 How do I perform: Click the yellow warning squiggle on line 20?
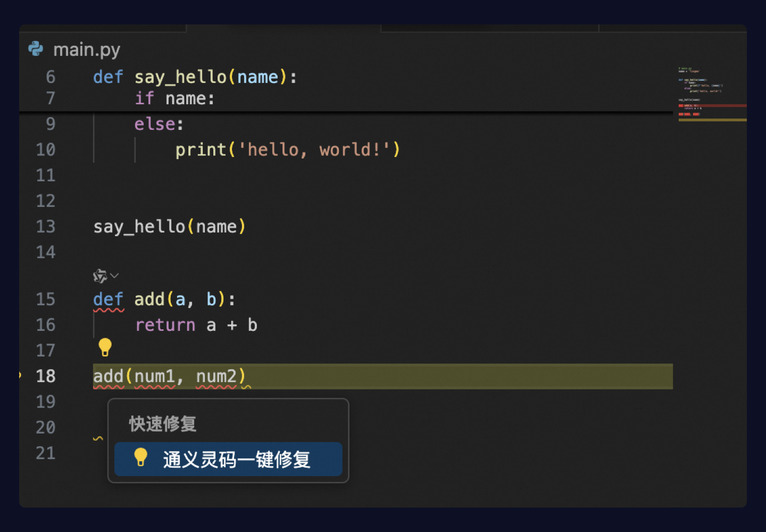point(98,438)
